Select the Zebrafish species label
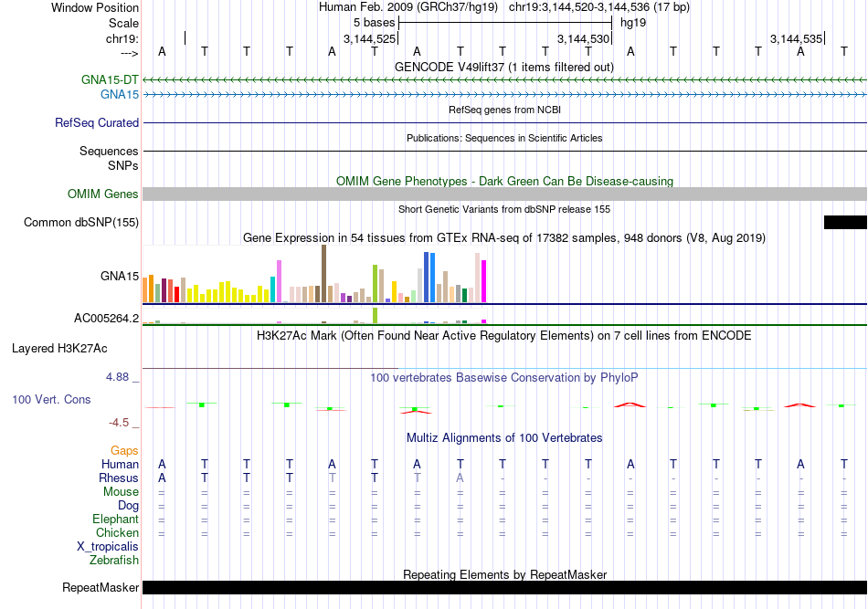This screenshot has height=609, width=868. [114, 561]
